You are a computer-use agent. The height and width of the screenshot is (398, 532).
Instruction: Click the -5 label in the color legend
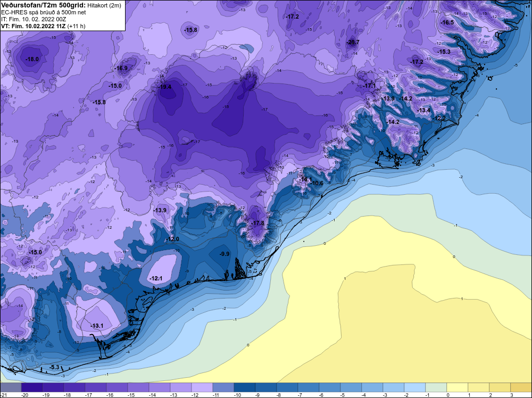click(x=343, y=395)
